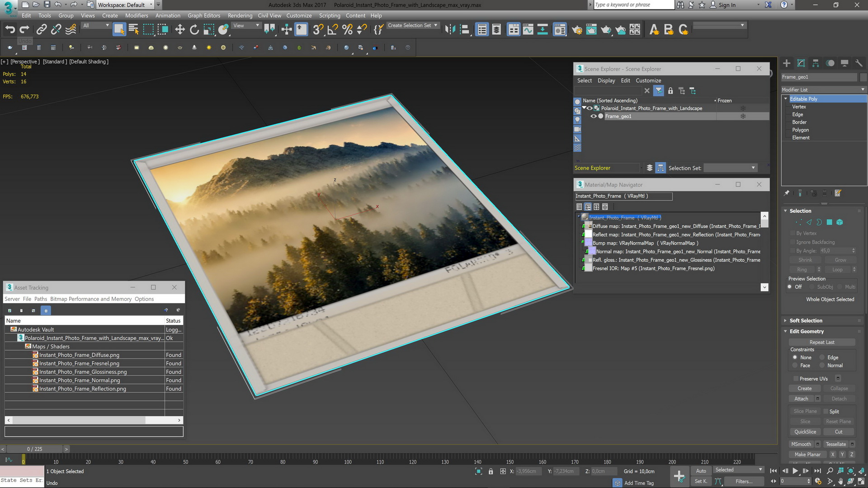The image size is (868, 488).
Task: Open the Utilities wrench panel
Action: (859, 63)
